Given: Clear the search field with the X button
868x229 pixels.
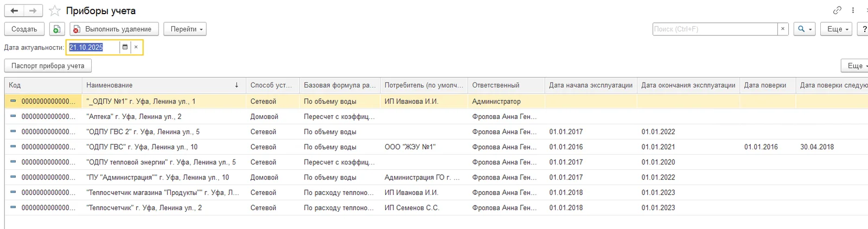Looking at the screenshot, I should [783, 29].
